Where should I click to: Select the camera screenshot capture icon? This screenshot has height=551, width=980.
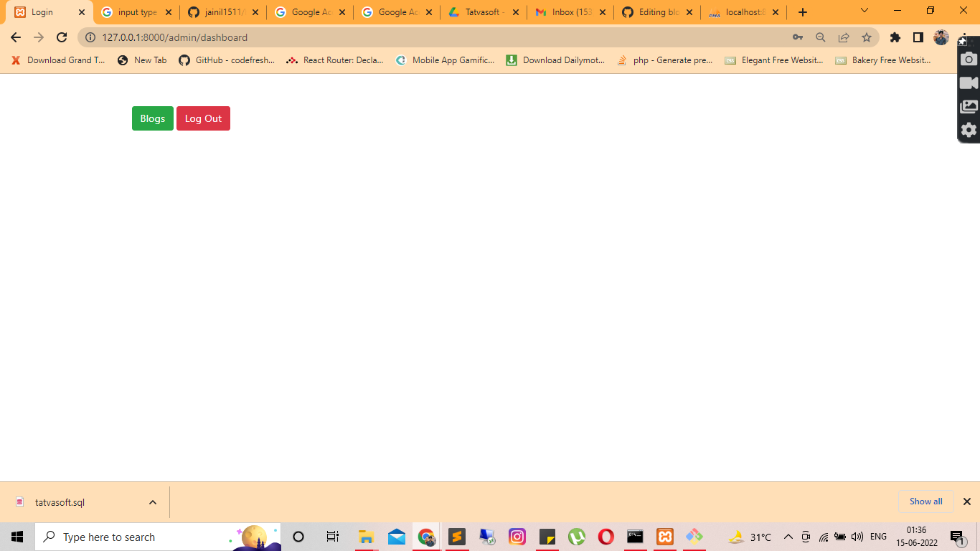(x=969, y=58)
